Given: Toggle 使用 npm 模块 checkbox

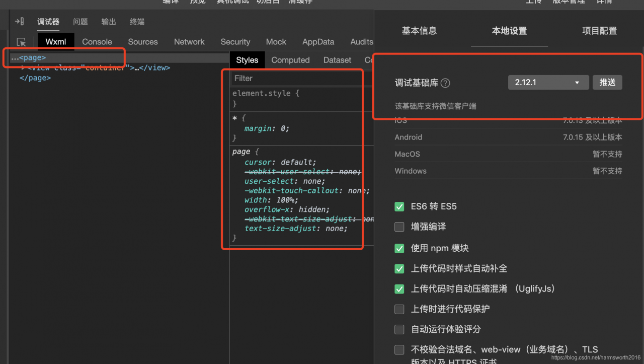Looking at the screenshot, I should click(399, 248).
